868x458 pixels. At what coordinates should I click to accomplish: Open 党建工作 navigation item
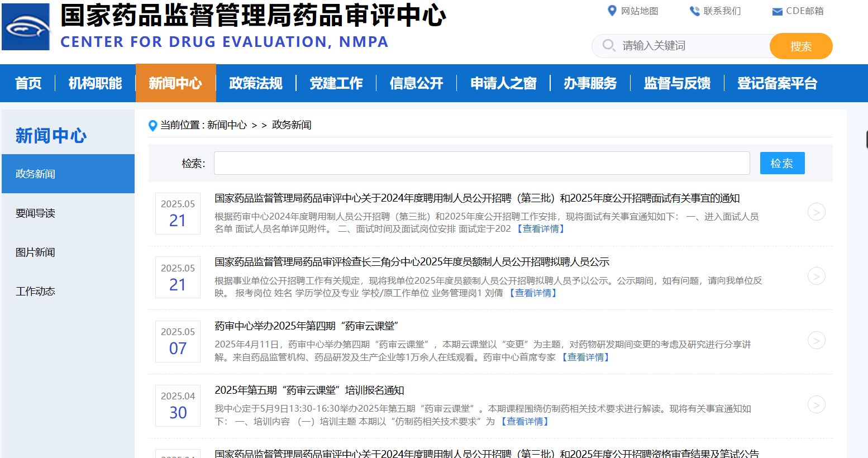pyautogui.click(x=336, y=83)
